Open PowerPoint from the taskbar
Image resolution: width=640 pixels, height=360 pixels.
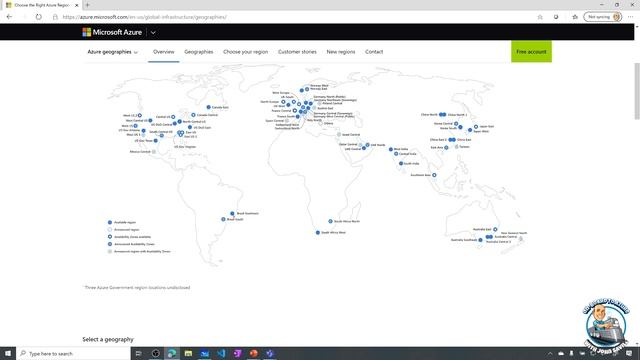(x=253, y=353)
